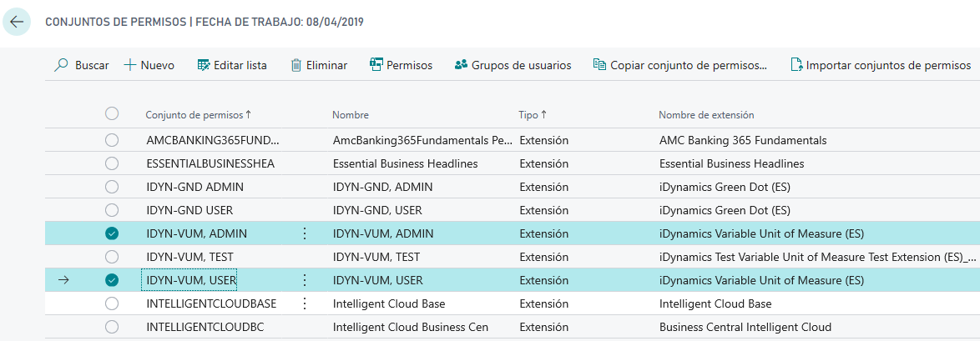The width and height of the screenshot is (980, 341).
Task: Click the Permisos icon in toolbar
Action: click(x=376, y=65)
